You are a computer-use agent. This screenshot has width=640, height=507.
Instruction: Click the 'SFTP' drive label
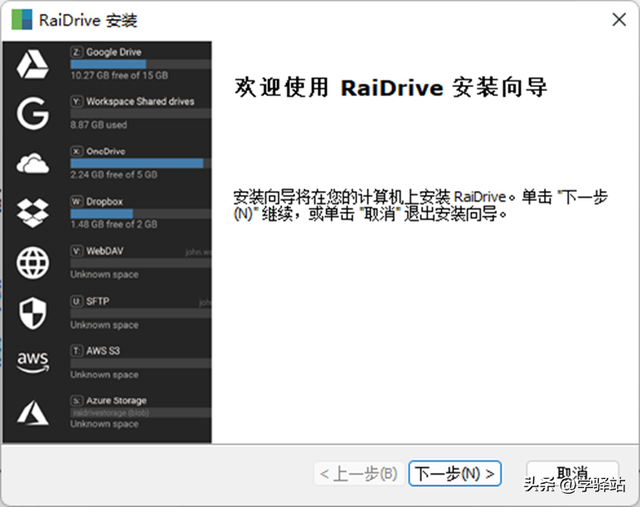[x=98, y=301]
